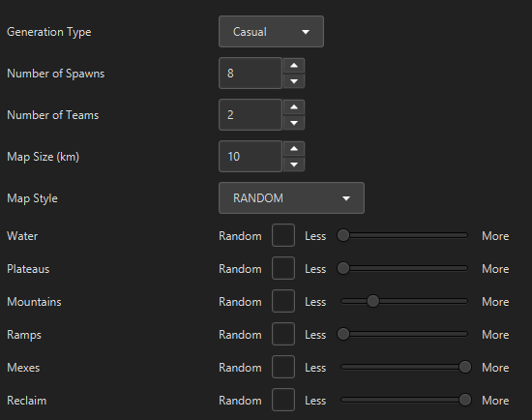Decrease Number of Teams with down arrow
Screen dimensions: 532x420
(x=294, y=123)
